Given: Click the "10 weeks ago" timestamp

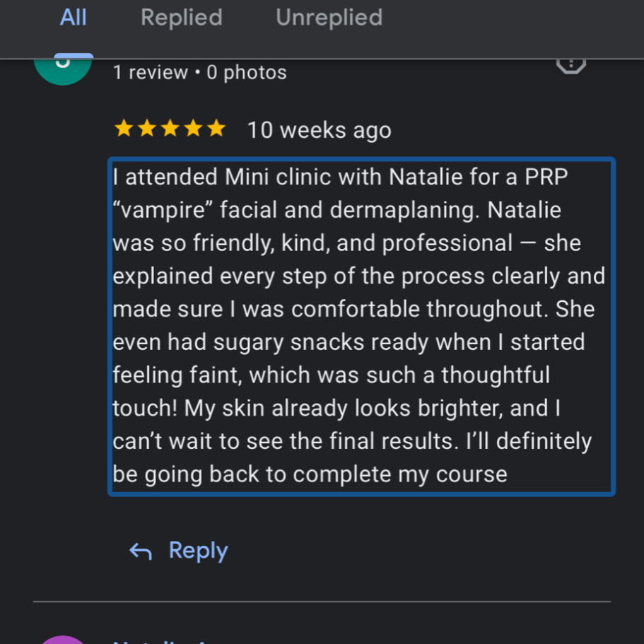Looking at the screenshot, I should click(x=319, y=130).
